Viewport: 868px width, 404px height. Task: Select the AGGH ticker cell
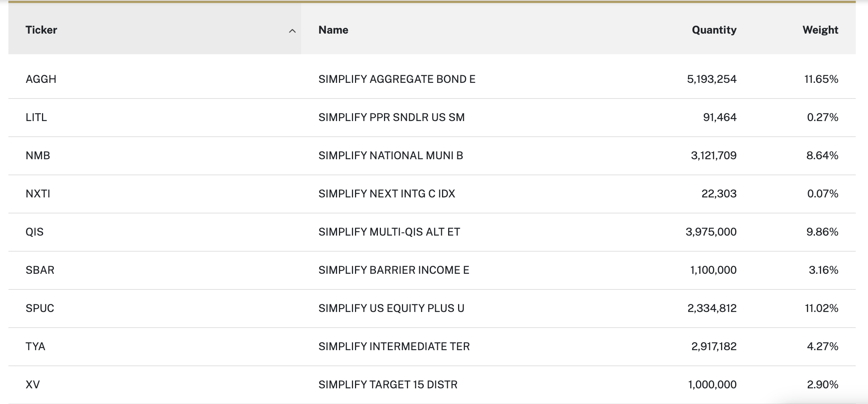(41, 79)
